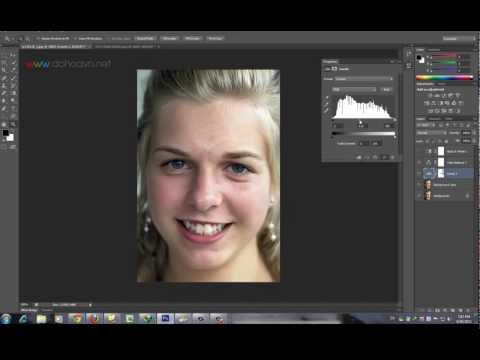Viewport: 480px width, 360px height.
Task: Hide the Background layer
Action: pos(419,196)
